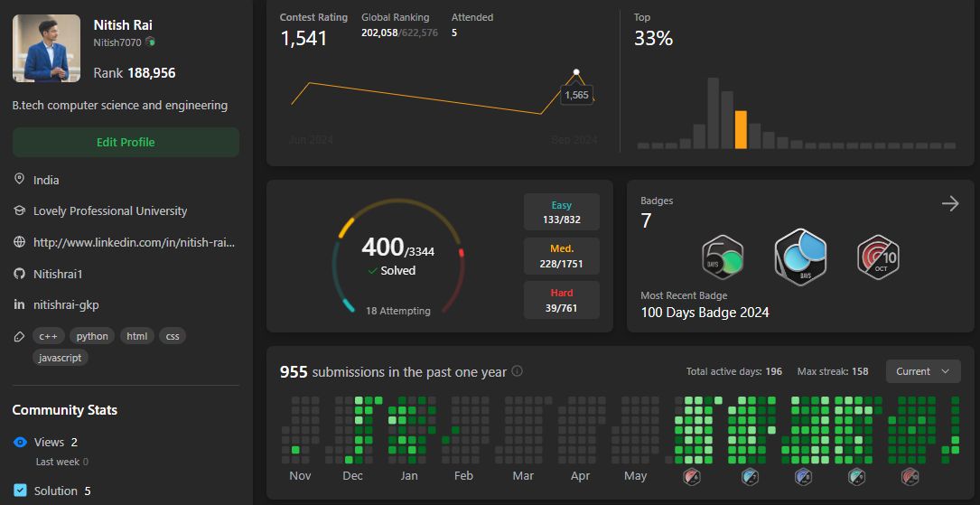Click the Contest Rating value 1,541

tap(303, 38)
